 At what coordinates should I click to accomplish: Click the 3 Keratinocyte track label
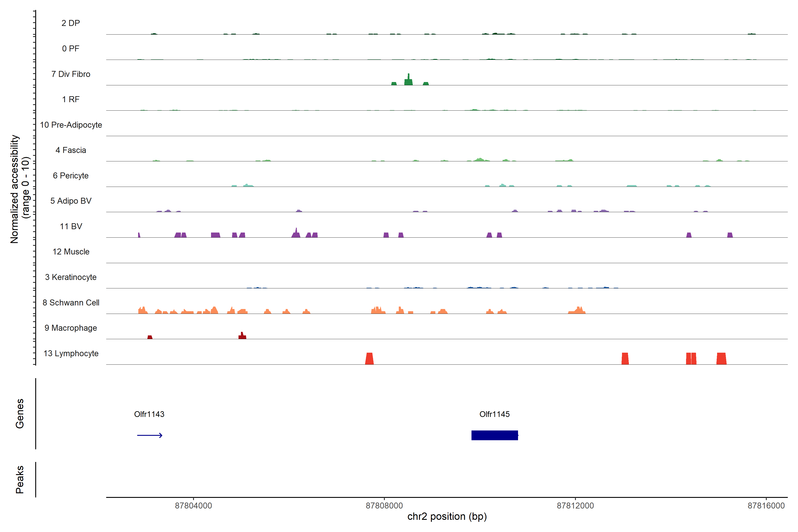tap(71, 277)
